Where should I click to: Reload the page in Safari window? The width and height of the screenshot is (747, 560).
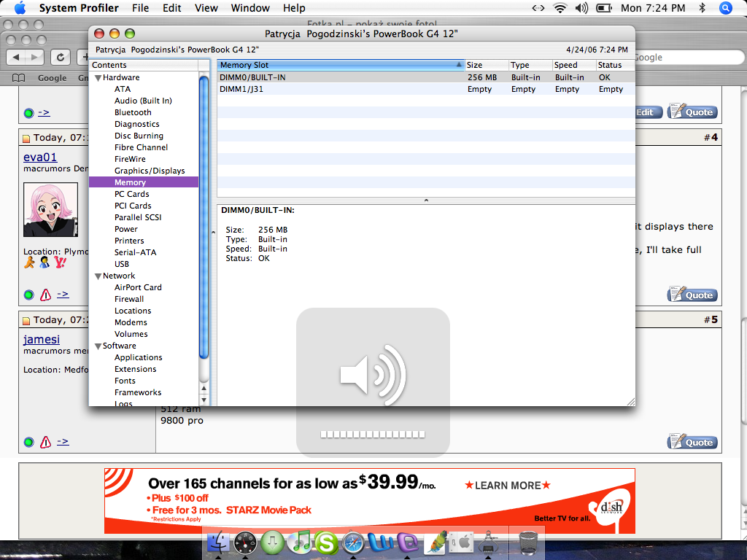61,57
